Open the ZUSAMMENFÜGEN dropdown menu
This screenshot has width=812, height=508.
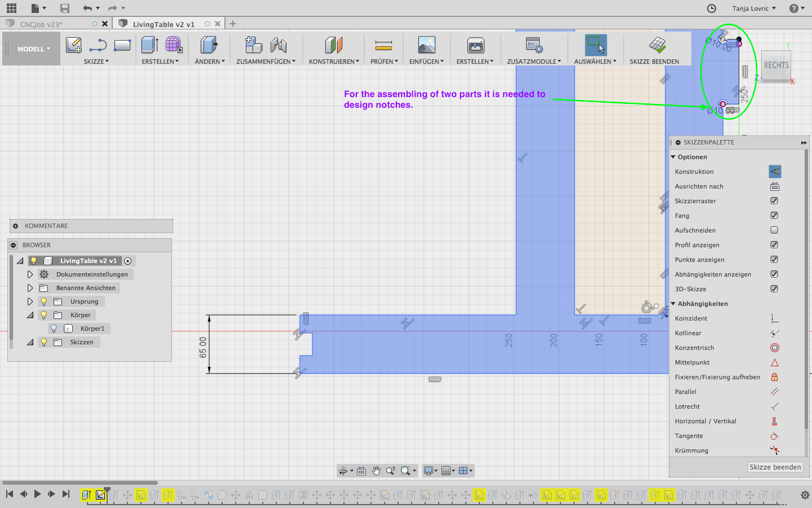click(x=266, y=62)
